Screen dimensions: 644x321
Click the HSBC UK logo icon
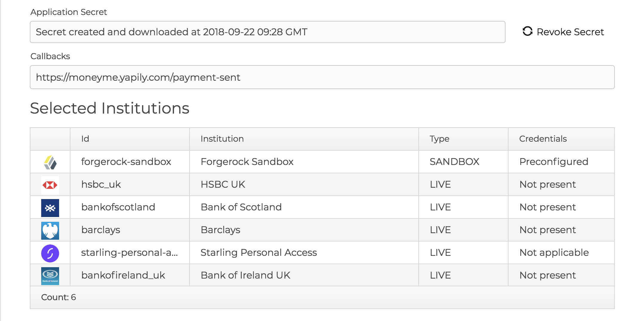[x=50, y=185]
